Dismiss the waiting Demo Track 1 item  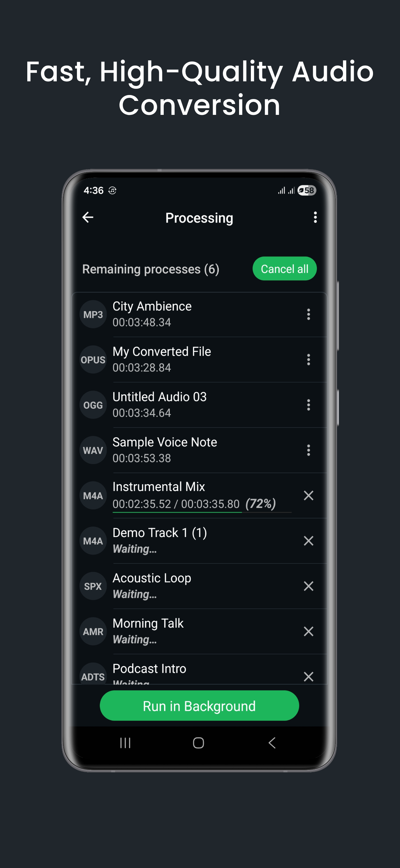click(309, 541)
